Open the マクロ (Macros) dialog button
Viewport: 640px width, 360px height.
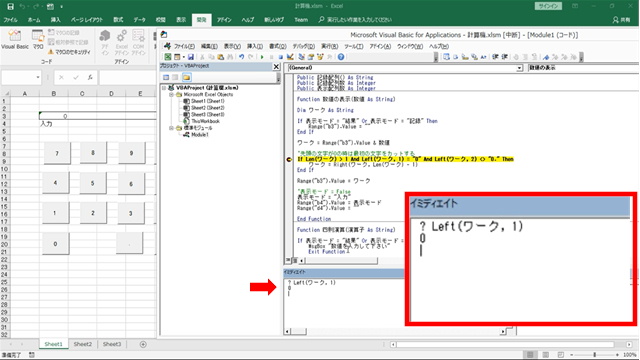coord(38,40)
